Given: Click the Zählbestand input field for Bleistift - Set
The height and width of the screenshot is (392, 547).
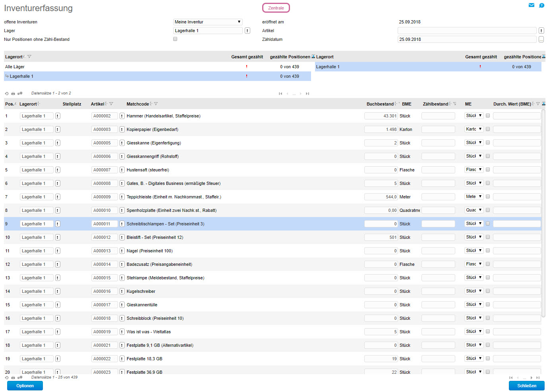Looking at the screenshot, I should [438, 237].
